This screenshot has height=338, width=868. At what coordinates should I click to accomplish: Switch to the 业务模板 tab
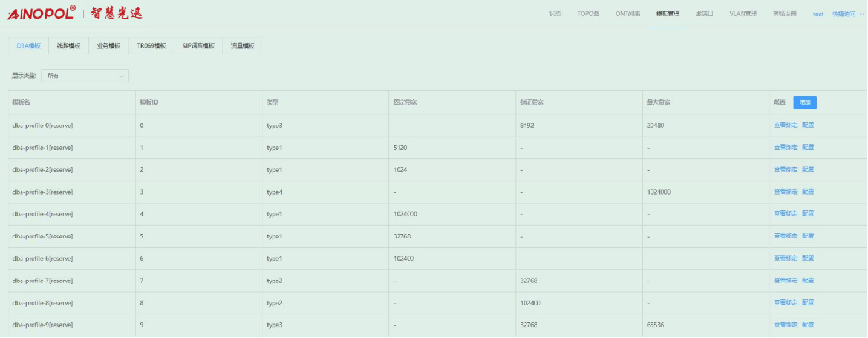tap(108, 46)
